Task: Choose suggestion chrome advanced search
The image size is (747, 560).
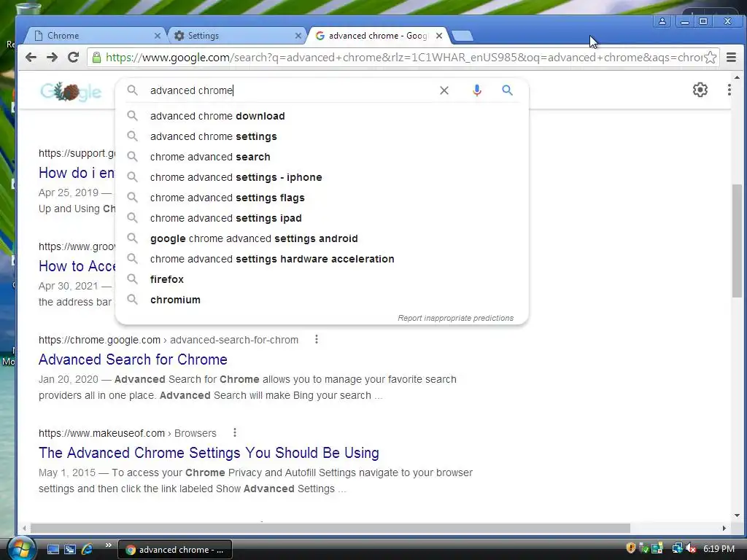Action: [322, 157]
